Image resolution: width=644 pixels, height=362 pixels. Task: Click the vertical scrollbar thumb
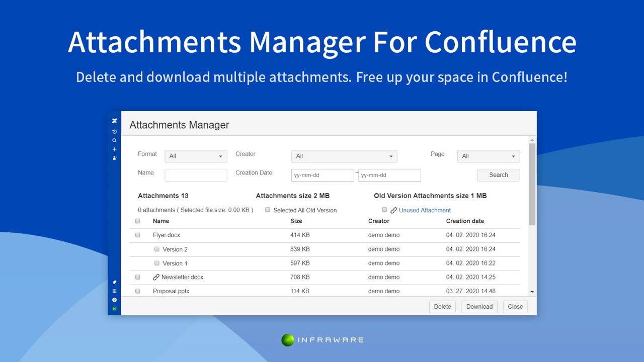[x=532, y=184]
